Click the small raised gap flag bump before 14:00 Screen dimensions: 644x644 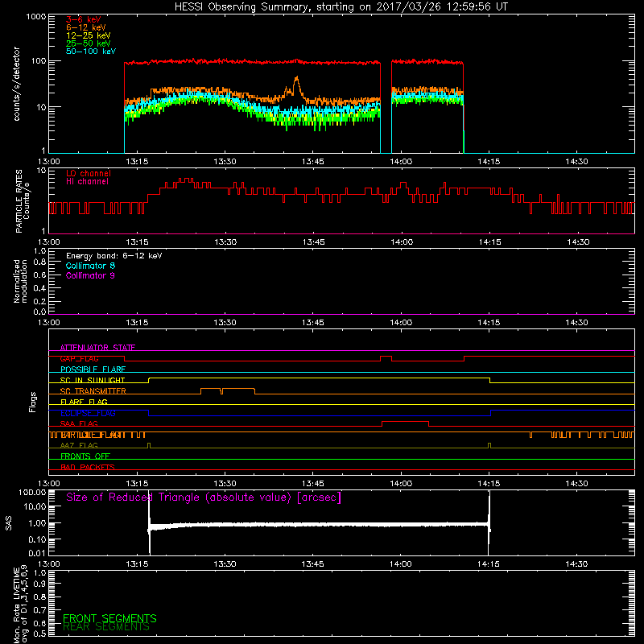click(x=386, y=357)
